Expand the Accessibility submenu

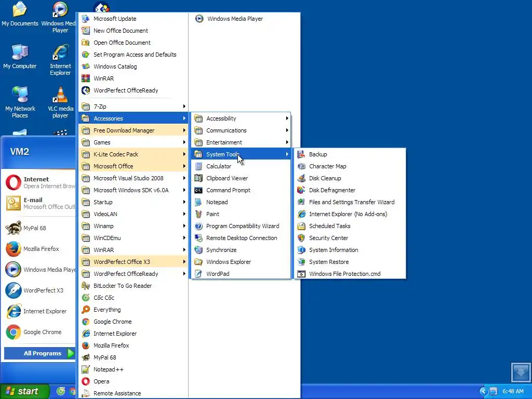pos(241,118)
